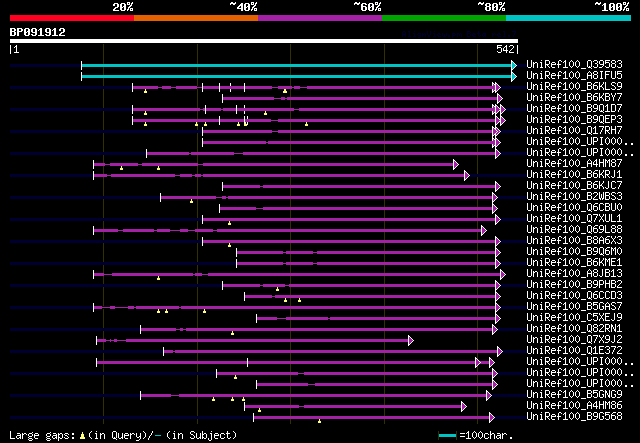640x443 pixels.
Task: Open the UniRef100_B6KLS9 entry
Action: click(574, 87)
